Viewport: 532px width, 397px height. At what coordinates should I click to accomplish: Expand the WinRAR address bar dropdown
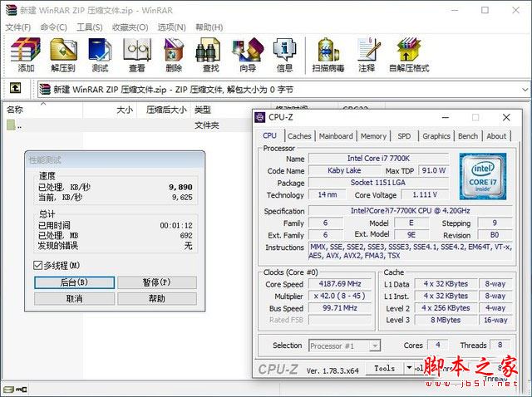(525, 90)
